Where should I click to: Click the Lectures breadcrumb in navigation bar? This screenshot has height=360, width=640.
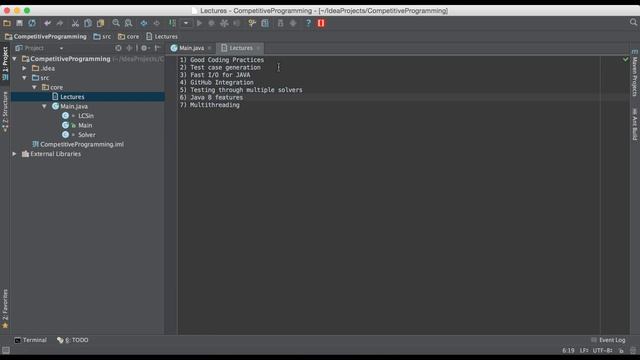tap(162, 36)
